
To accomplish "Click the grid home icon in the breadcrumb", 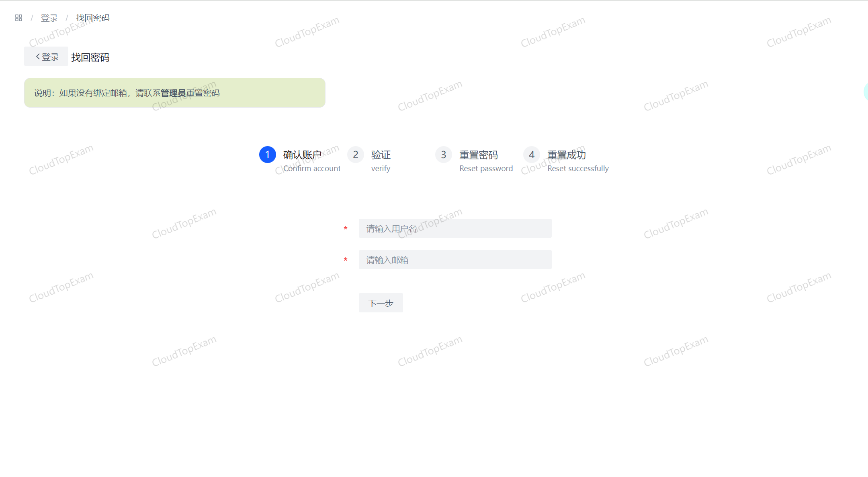I will [x=18, y=18].
